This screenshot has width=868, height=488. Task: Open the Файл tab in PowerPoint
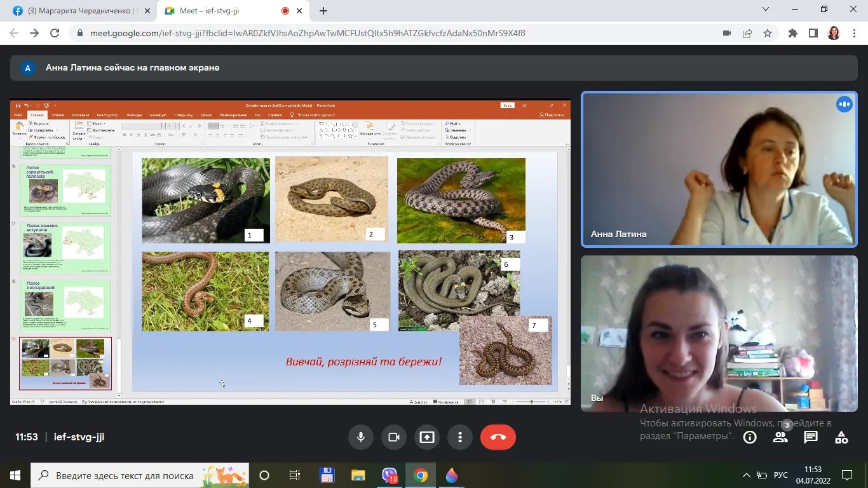click(x=18, y=115)
